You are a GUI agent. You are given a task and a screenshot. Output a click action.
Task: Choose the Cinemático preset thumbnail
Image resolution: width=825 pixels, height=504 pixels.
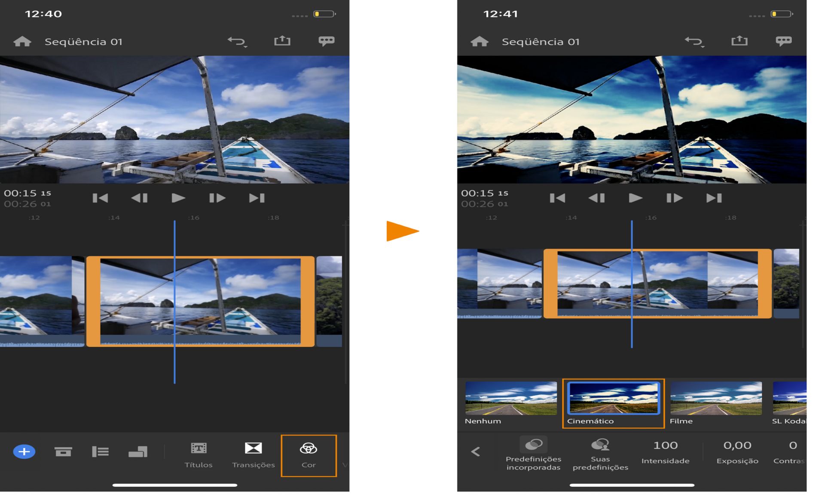(x=613, y=399)
